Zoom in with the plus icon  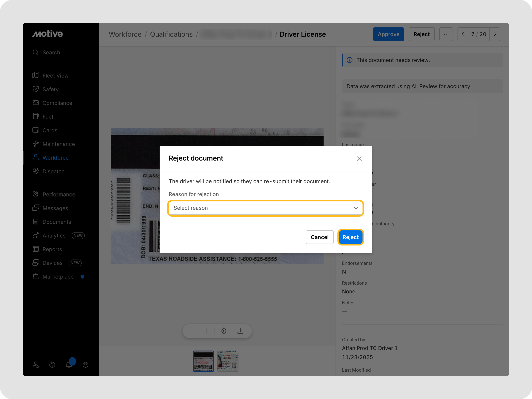click(206, 331)
